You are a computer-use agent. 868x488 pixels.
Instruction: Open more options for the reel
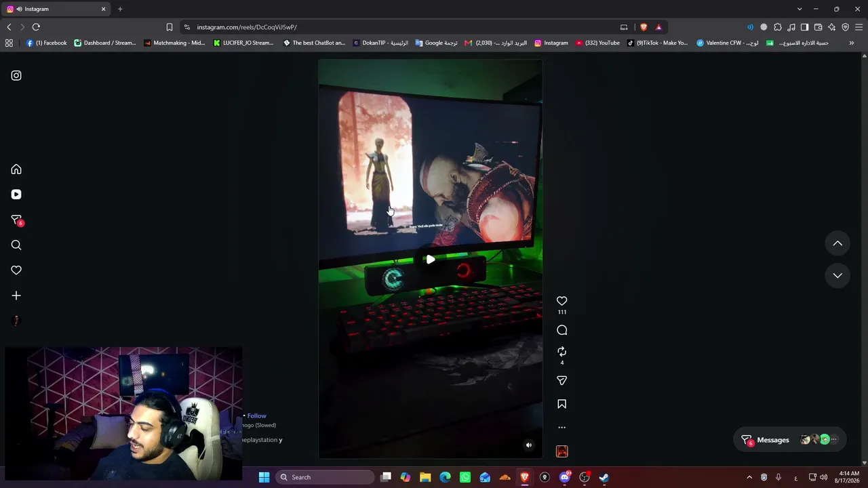pos(561,428)
